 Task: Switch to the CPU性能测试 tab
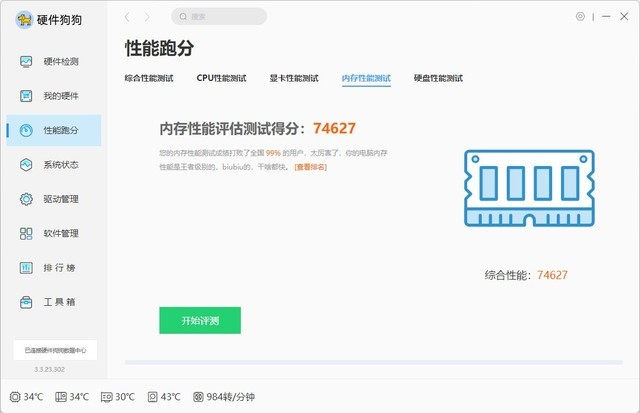click(x=221, y=78)
